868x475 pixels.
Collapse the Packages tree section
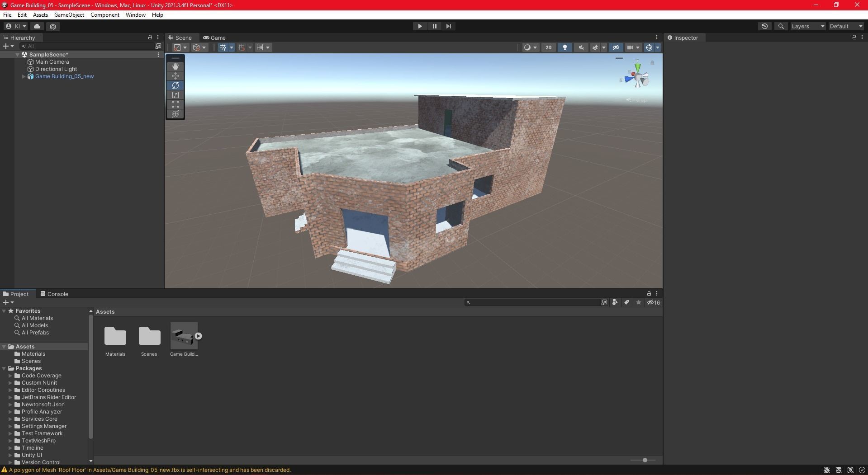(4, 368)
